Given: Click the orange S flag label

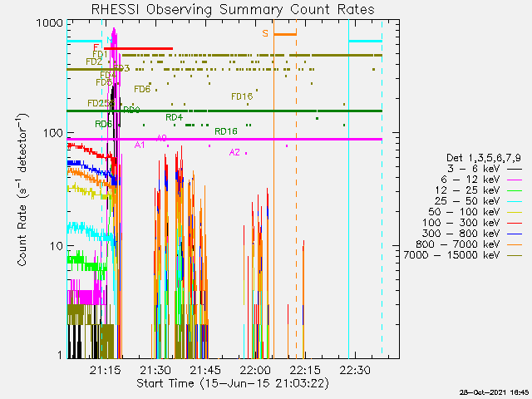Looking at the screenshot, I should pos(265,33).
